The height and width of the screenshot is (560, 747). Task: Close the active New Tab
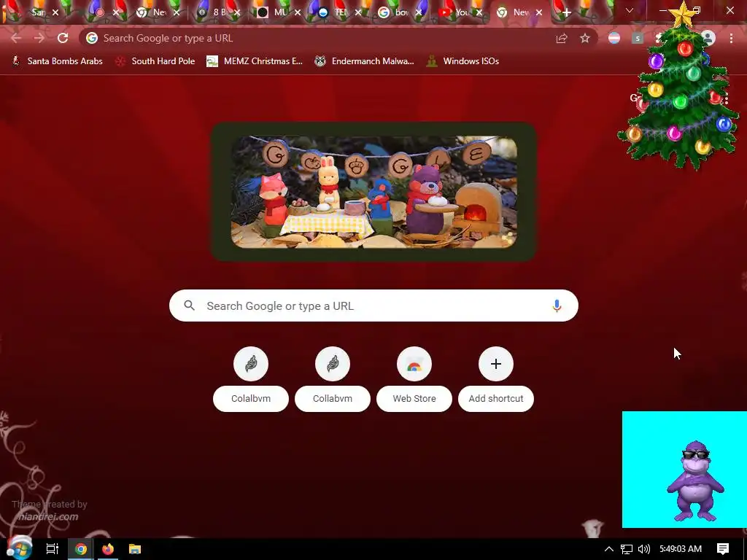pyautogui.click(x=539, y=12)
